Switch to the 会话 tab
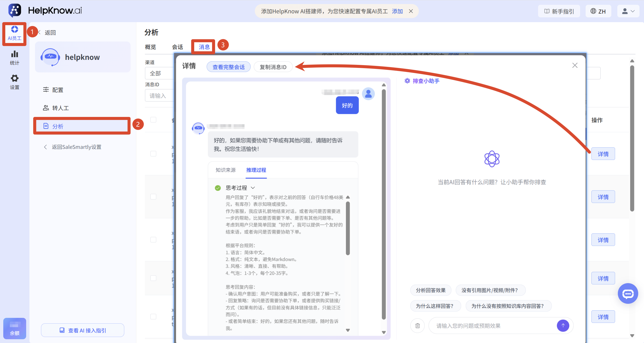The height and width of the screenshot is (343, 644). pyautogui.click(x=178, y=47)
